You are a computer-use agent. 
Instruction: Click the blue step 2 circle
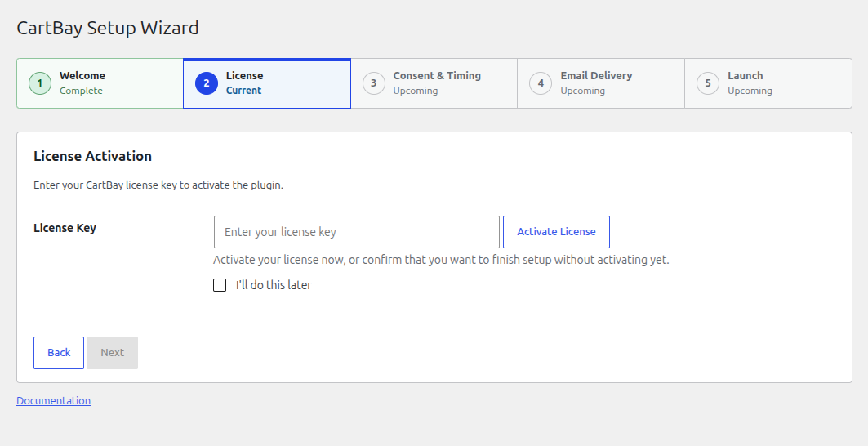coord(207,83)
